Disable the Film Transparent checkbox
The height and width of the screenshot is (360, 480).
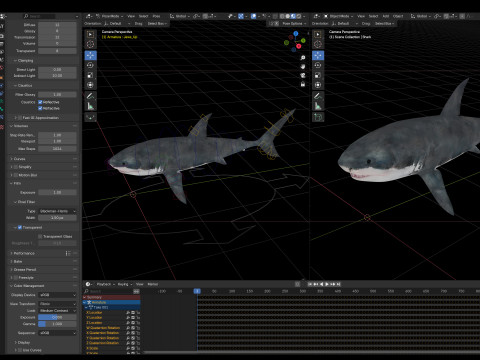pyautogui.click(x=20, y=227)
